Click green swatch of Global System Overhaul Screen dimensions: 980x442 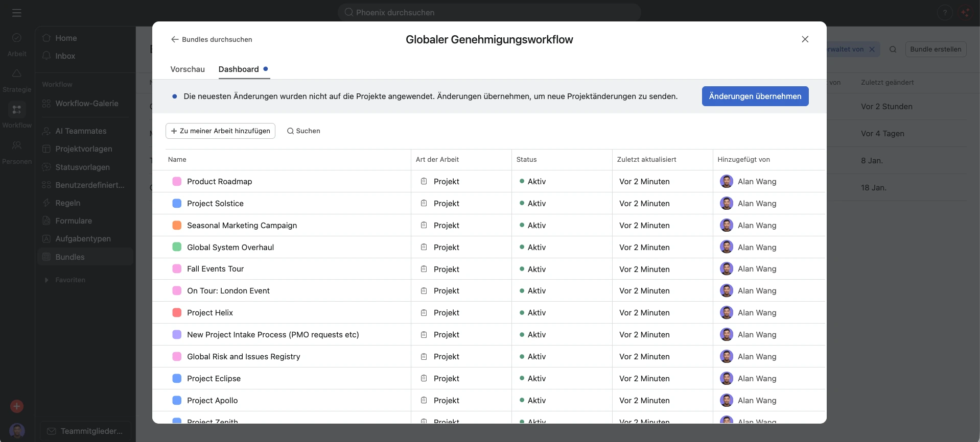177,247
